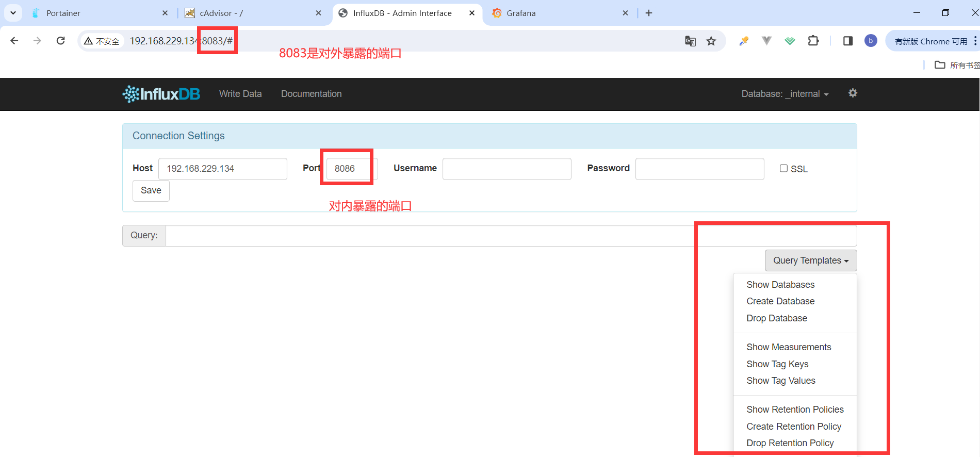Close the InfluxDB Admin Interface tab
980x457 pixels.
pos(472,13)
